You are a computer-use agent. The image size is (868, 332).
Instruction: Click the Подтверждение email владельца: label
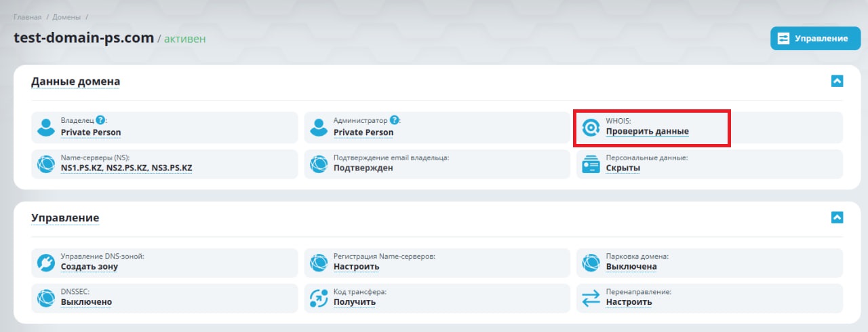[391, 158]
